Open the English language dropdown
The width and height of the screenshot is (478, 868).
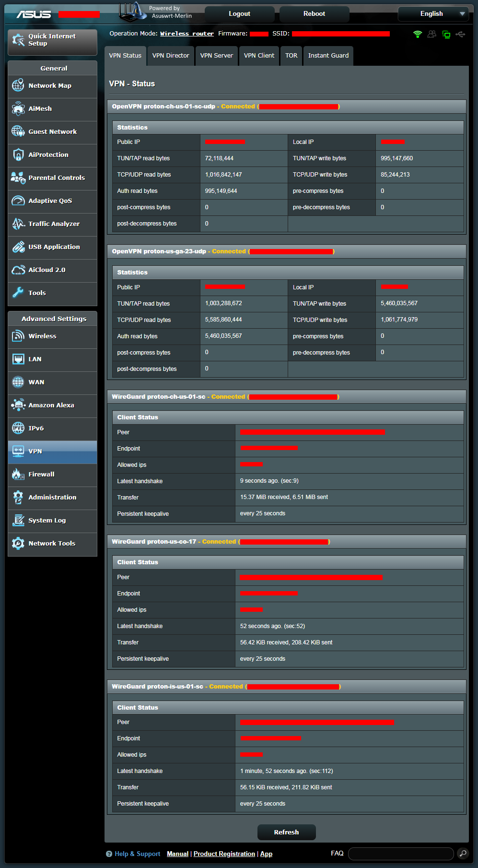tap(433, 14)
